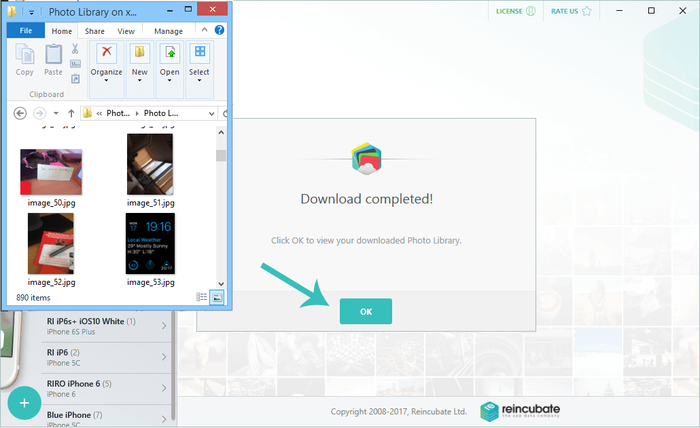Click the reincubate logo in footer
Screen dimensions: 700x428
pos(520,411)
